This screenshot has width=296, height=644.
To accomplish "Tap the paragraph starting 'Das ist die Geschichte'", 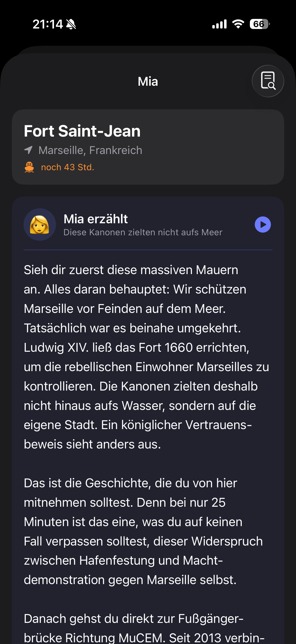I will 143,532.
